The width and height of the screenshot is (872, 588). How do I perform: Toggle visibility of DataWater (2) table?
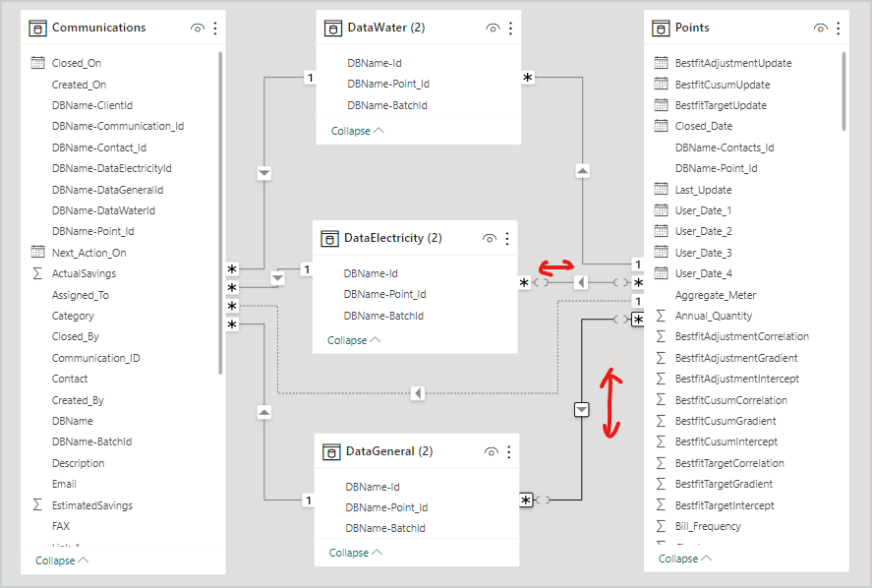coord(493,29)
